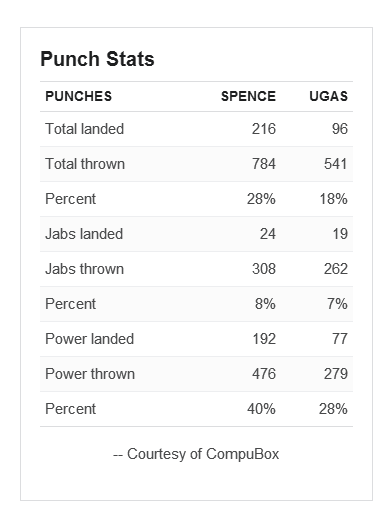Click the Courtesy of CompuBox credit
This screenshot has width=390, height=518.
196,454
